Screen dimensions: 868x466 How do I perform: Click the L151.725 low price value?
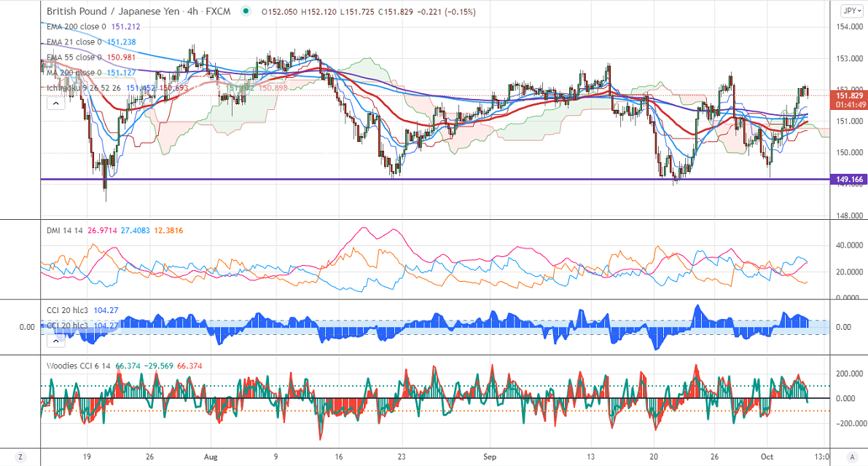click(x=358, y=12)
